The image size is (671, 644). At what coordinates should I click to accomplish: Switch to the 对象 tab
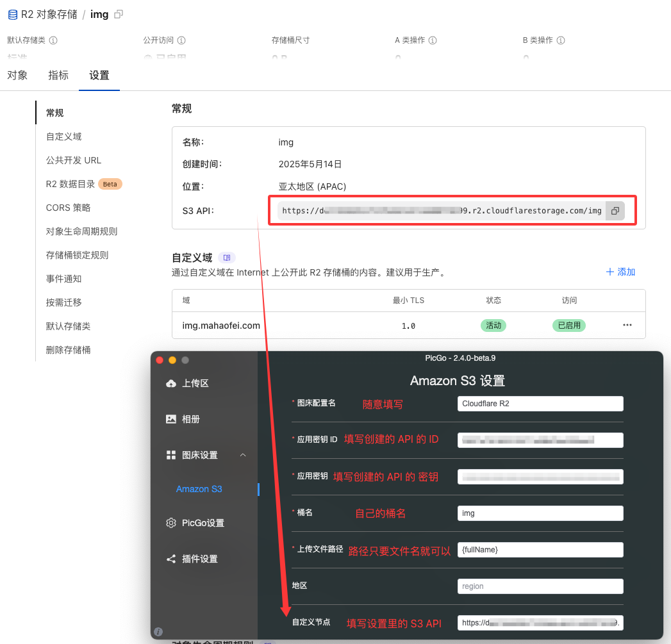click(x=17, y=76)
